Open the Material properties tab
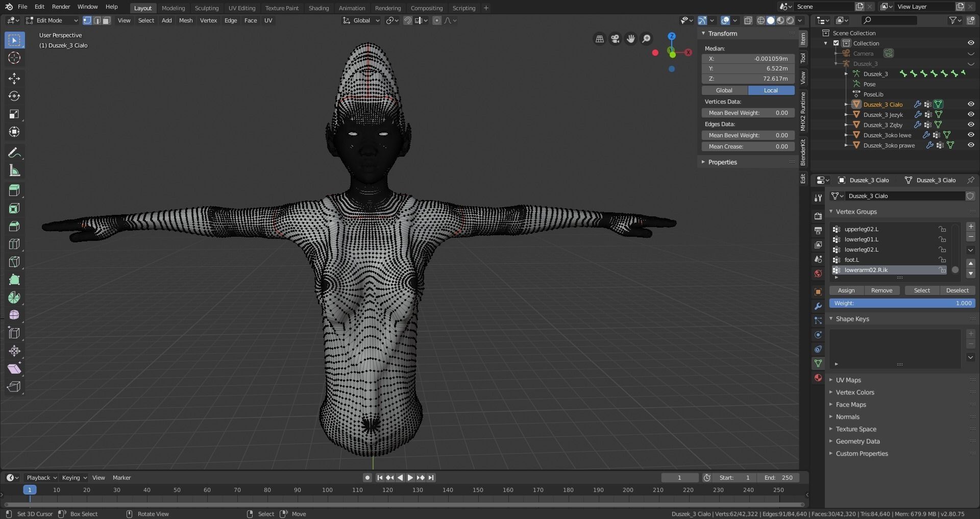 point(818,378)
